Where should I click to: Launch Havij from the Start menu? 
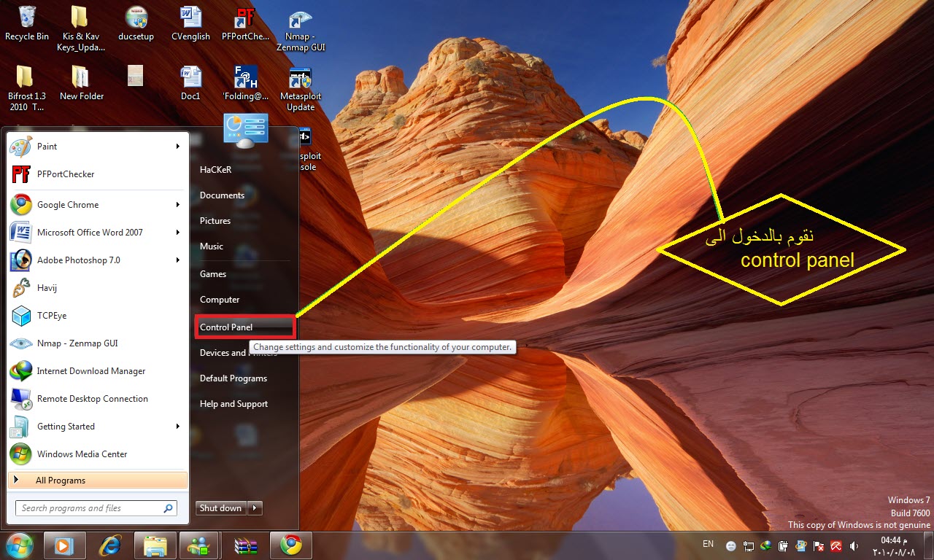pyautogui.click(x=97, y=288)
